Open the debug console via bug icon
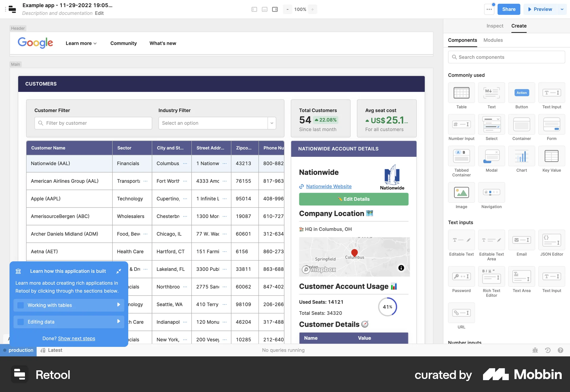 coord(535,350)
